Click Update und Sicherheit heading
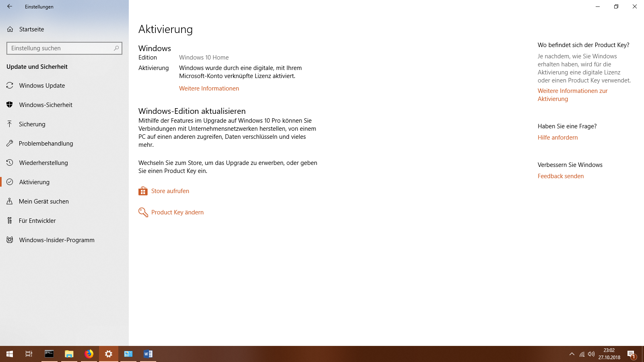Screen dimensions: 644x362 point(37,67)
